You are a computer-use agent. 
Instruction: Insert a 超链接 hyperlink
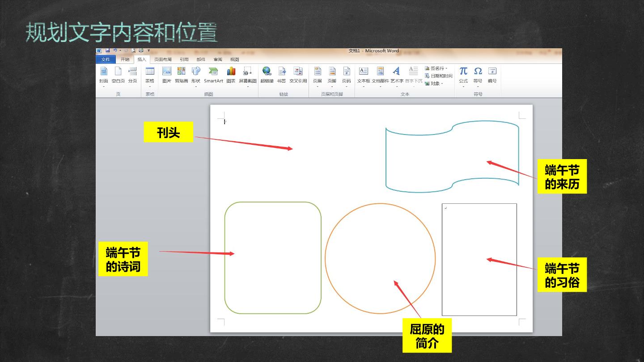pos(267,75)
